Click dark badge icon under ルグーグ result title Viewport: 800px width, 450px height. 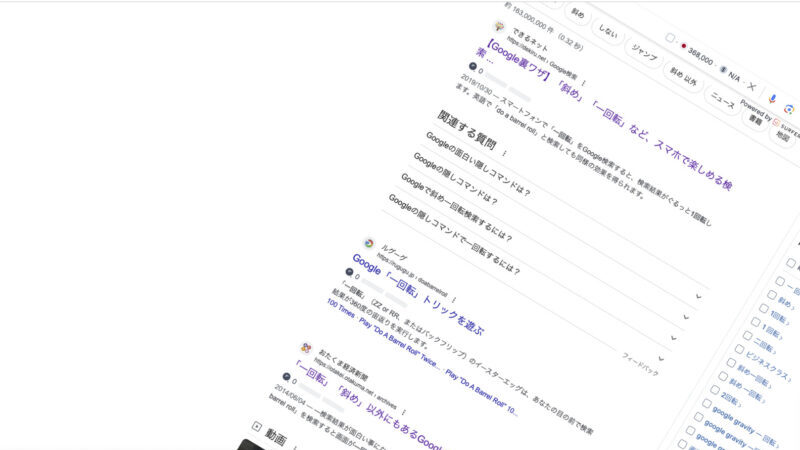349,272
